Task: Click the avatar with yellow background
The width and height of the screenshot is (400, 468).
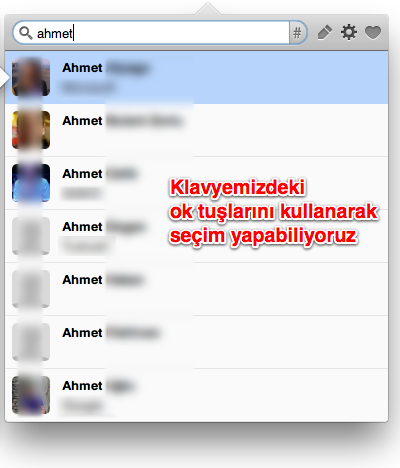Action: click(31, 130)
